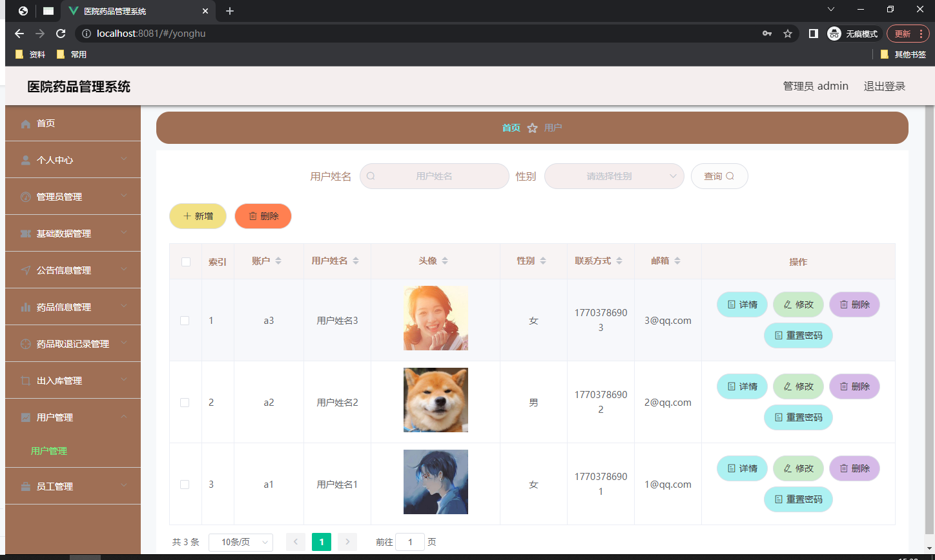
Task: Click the star icon in the breadcrumb bar
Action: 532,127
